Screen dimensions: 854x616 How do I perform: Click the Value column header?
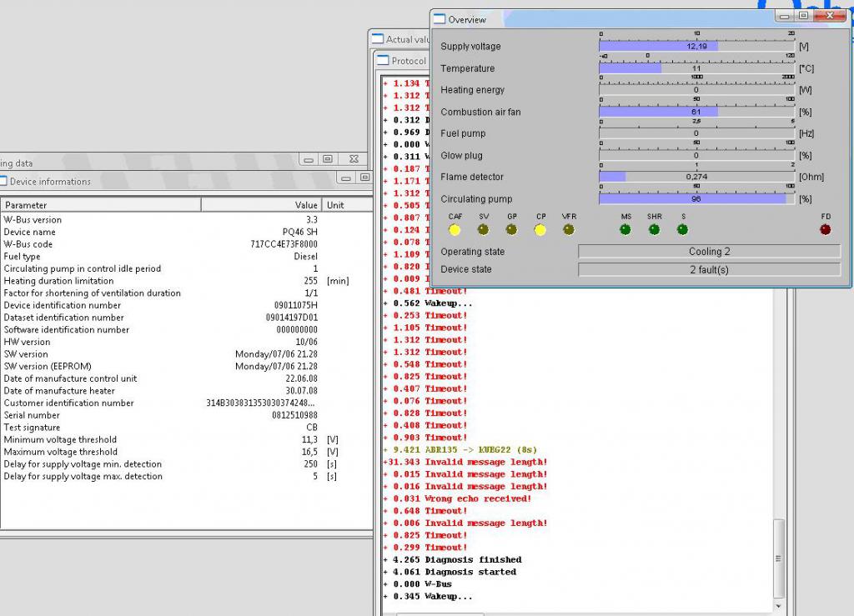261,205
